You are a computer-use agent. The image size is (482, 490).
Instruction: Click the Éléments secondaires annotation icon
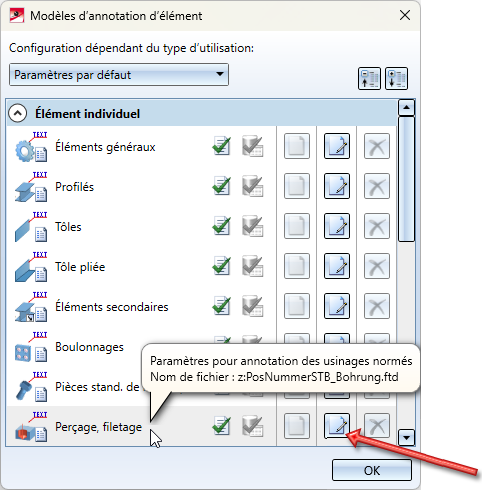31,307
